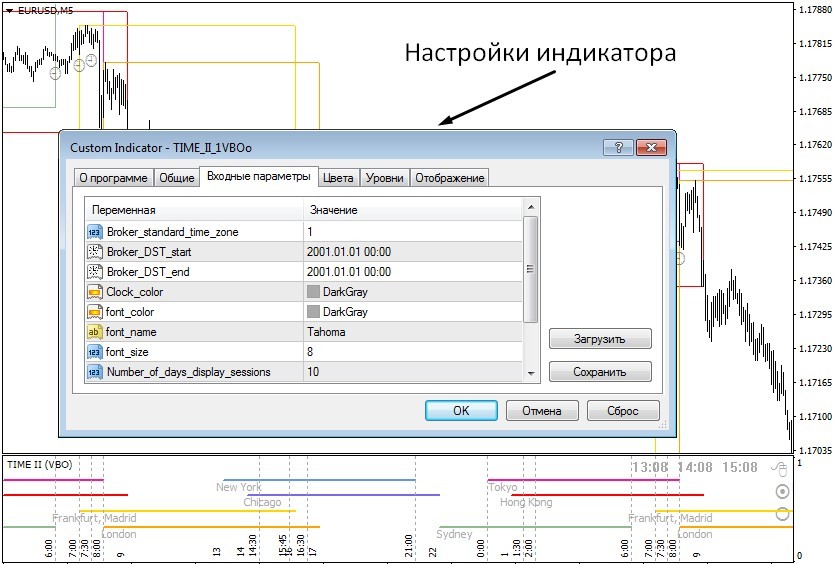Click the Значение column header

(413, 210)
